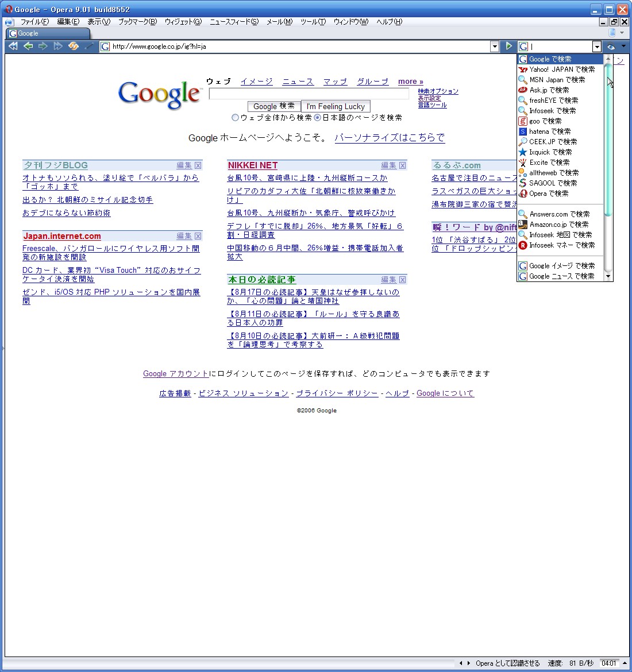
Task: Click the URL address field
Action: click(x=300, y=47)
